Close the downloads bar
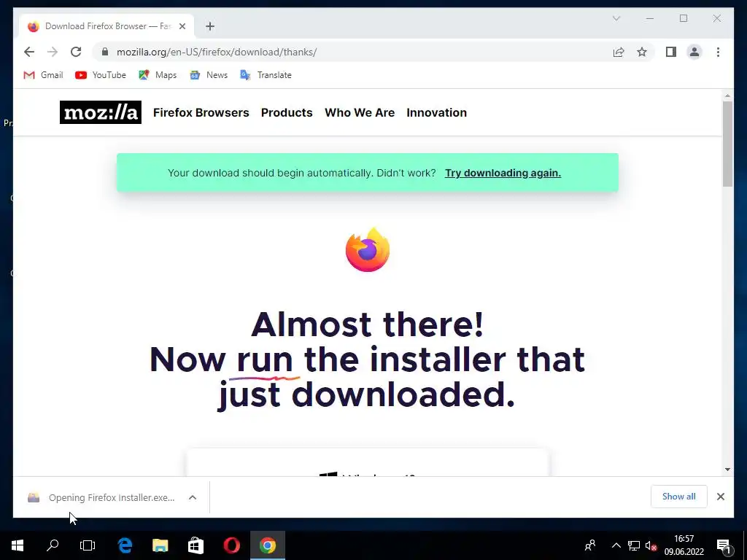 point(720,497)
